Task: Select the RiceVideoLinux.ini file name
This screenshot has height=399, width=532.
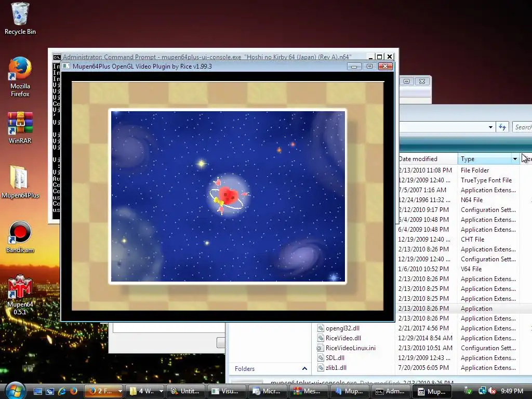Action: [351, 348]
